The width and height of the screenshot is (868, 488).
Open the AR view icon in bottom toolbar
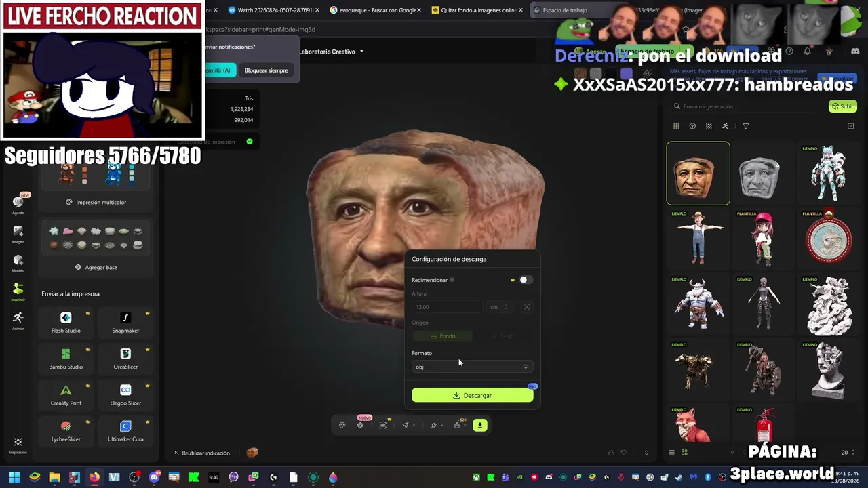point(383,425)
